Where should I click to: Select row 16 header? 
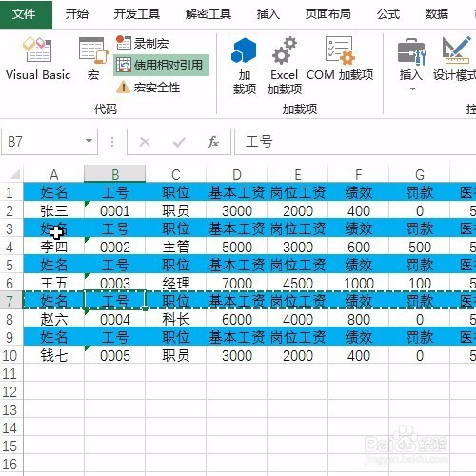(10, 464)
